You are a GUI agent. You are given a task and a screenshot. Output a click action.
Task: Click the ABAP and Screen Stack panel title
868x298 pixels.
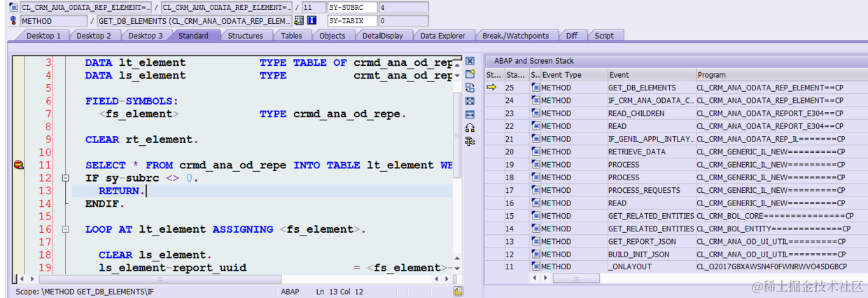tap(533, 61)
